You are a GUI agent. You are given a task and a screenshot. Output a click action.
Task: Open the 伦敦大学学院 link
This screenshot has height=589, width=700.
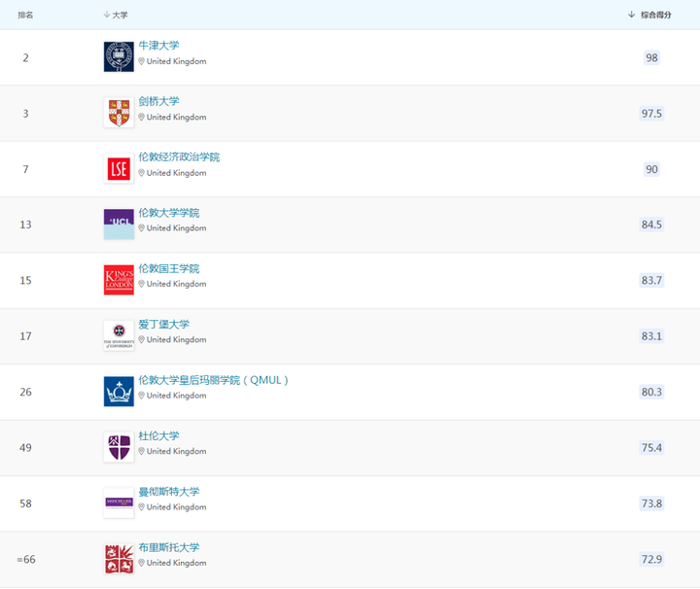pyautogui.click(x=169, y=213)
